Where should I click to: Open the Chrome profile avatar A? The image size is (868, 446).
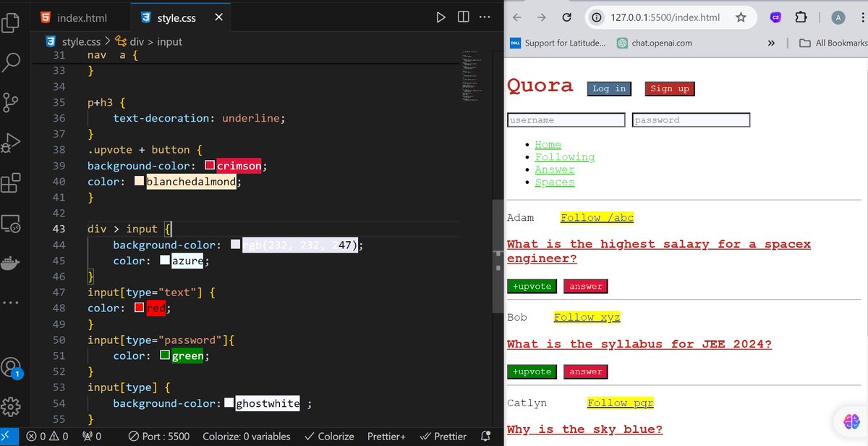(838, 17)
